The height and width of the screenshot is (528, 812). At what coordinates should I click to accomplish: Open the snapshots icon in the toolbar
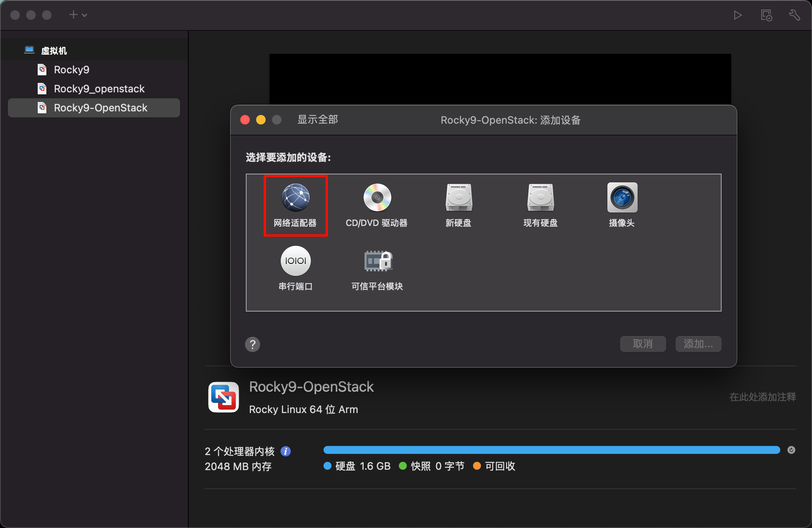point(766,15)
